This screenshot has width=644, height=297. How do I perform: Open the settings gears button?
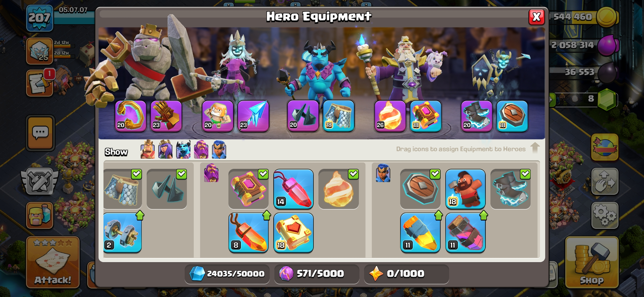point(605,215)
